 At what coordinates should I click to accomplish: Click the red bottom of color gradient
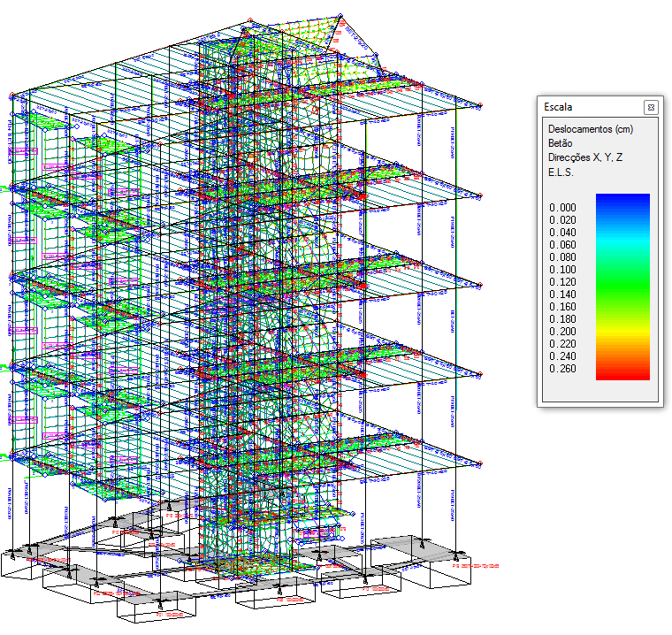pos(622,372)
